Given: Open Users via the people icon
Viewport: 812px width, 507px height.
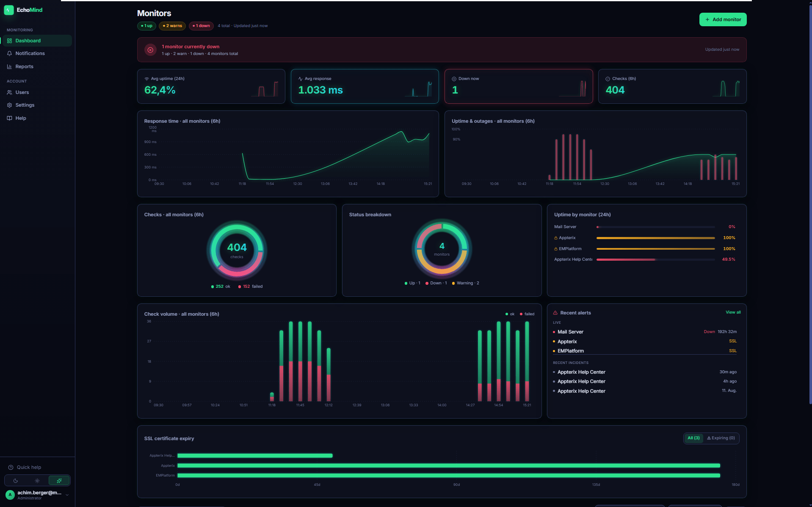Looking at the screenshot, I should [9, 92].
